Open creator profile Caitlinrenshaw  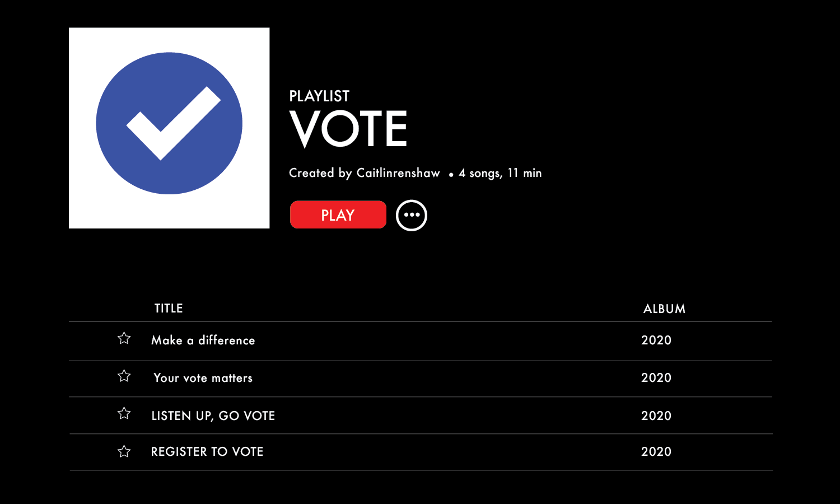pyautogui.click(x=398, y=173)
